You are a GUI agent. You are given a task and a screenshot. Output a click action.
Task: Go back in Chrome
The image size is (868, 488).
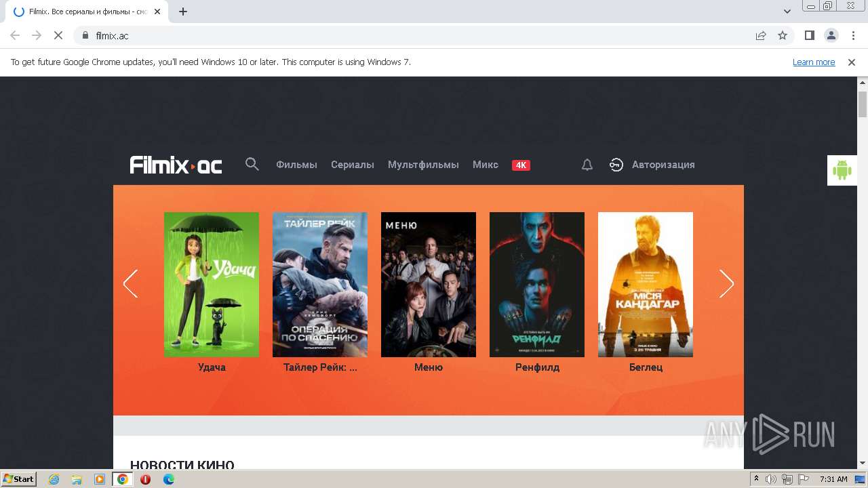tap(15, 35)
